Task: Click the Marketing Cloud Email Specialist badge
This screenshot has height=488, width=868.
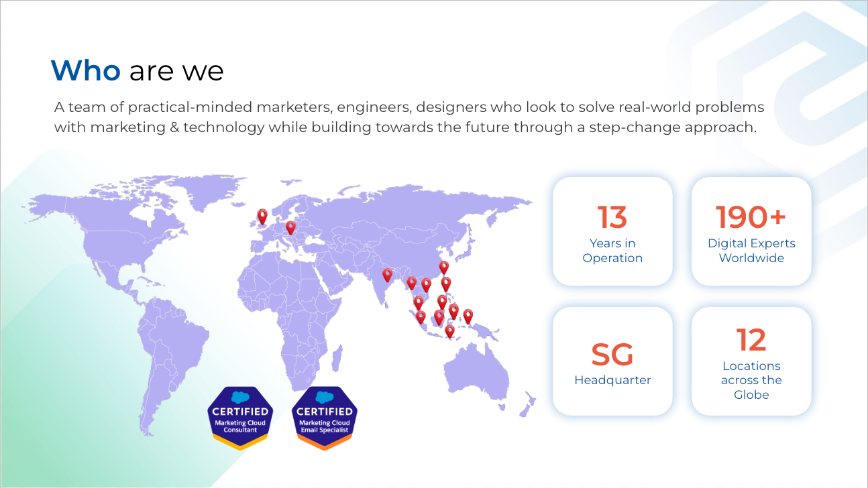Action: pyautogui.click(x=325, y=418)
